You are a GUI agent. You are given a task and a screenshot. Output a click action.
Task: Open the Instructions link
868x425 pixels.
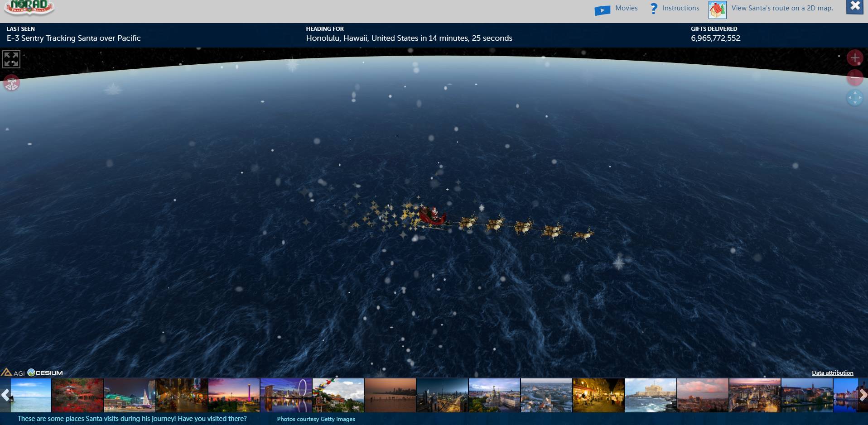coord(680,8)
